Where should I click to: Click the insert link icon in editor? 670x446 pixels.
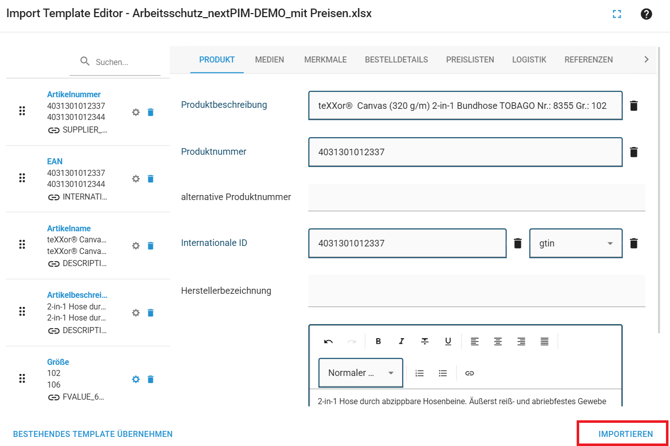pos(469,373)
